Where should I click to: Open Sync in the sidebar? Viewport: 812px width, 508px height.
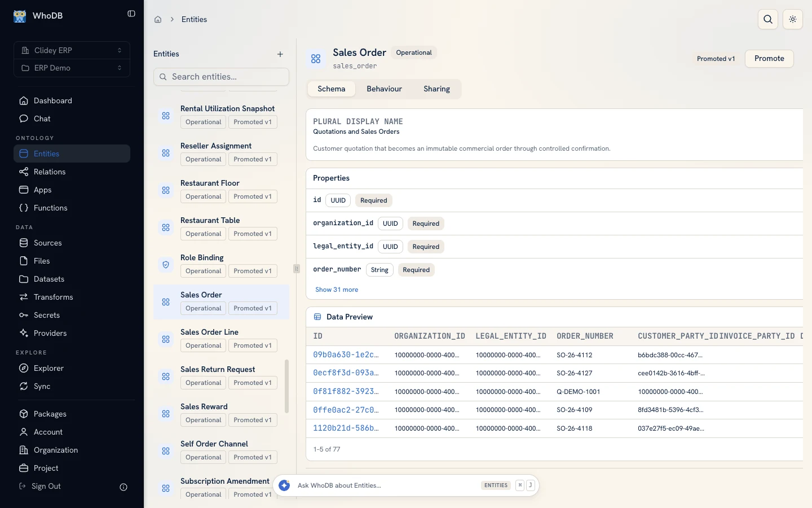pyautogui.click(x=72, y=386)
